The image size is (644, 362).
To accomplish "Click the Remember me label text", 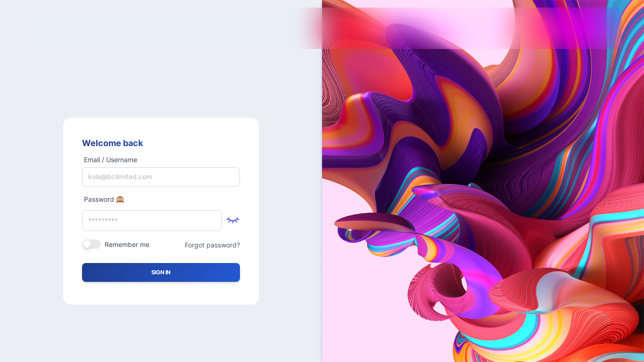I will [x=127, y=245].
